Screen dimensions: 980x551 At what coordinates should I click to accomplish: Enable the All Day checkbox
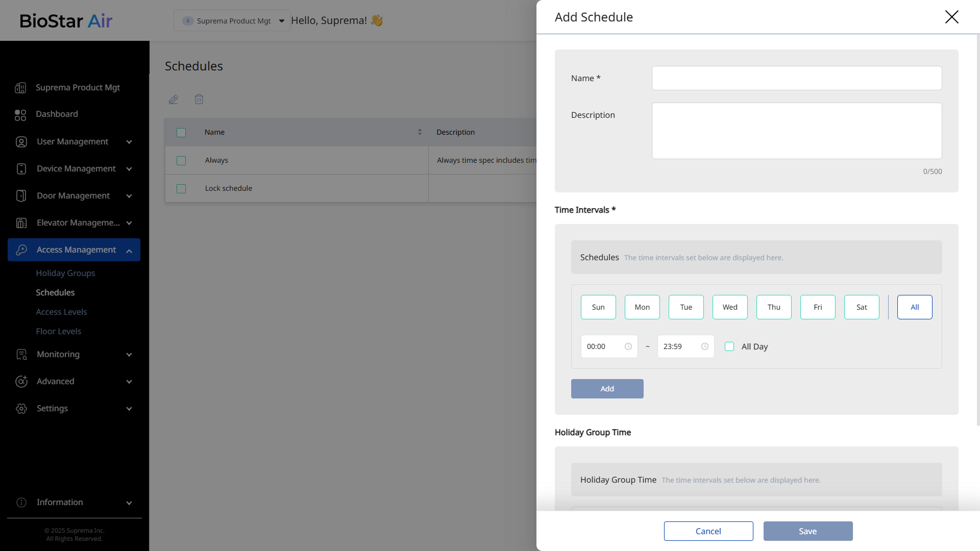pyautogui.click(x=729, y=346)
